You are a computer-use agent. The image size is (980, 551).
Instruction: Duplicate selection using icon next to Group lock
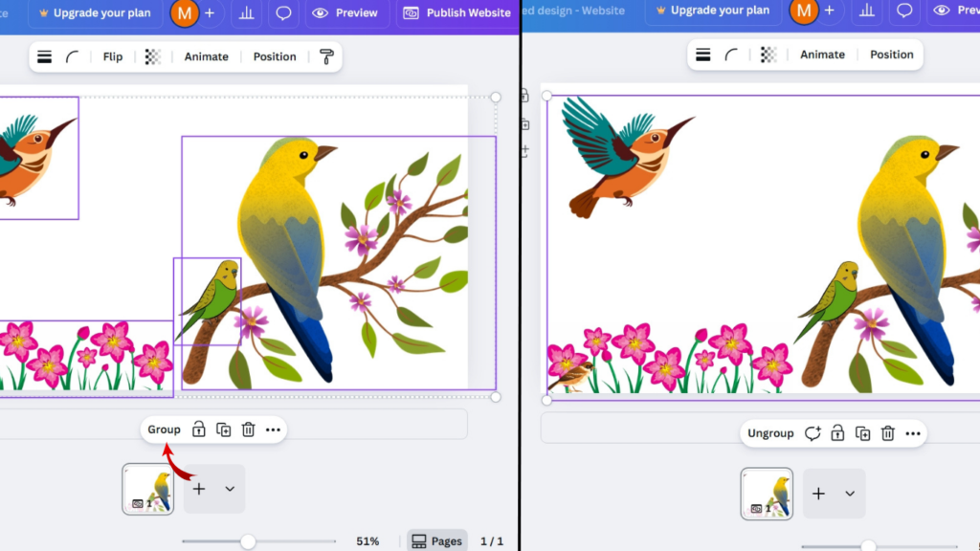[223, 430]
